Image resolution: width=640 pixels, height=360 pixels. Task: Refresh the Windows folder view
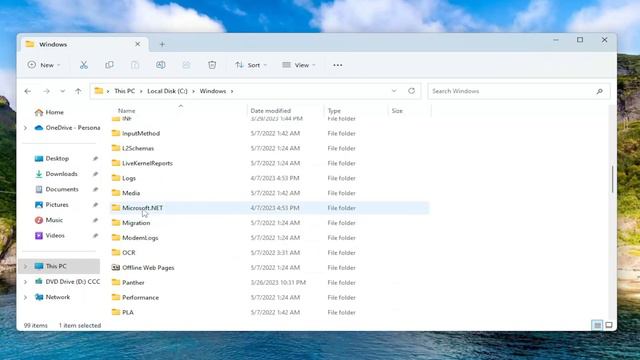pyautogui.click(x=411, y=91)
